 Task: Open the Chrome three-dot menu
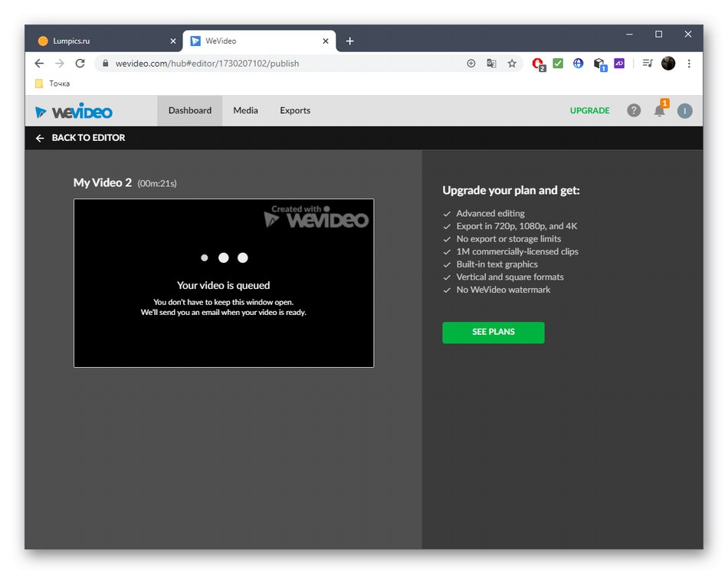pyautogui.click(x=689, y=64)
